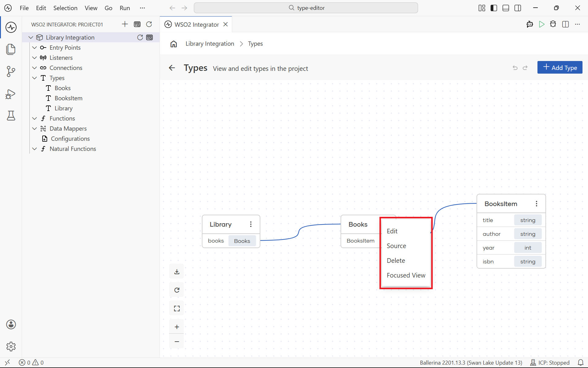The width and height of the screenshot is (588, 368).
Task: Select Edit from the Books context menu
Action: [x=406, y=231]
